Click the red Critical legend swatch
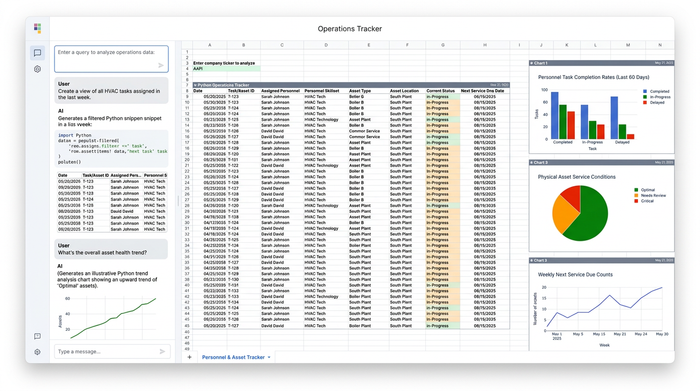 coord(636,201)
